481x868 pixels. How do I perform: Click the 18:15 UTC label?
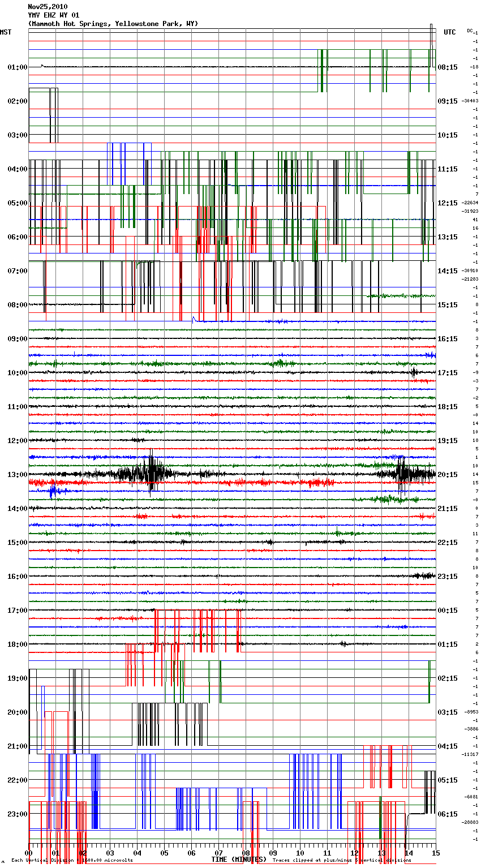448,407
